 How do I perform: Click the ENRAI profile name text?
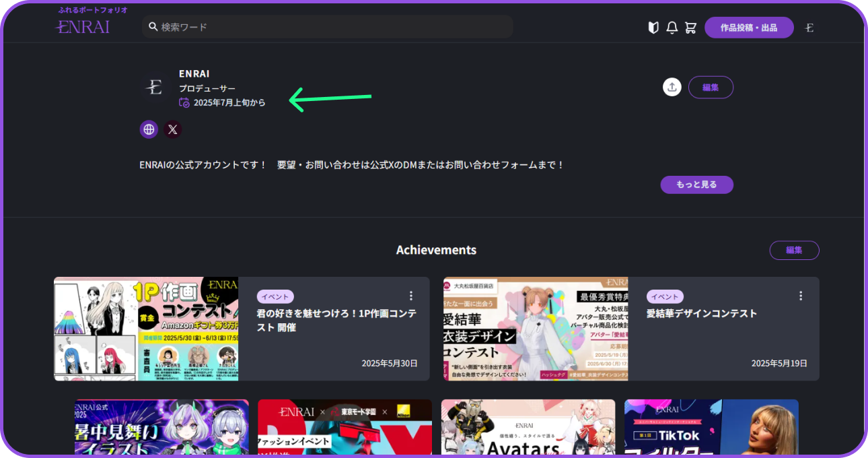[194, 73]
